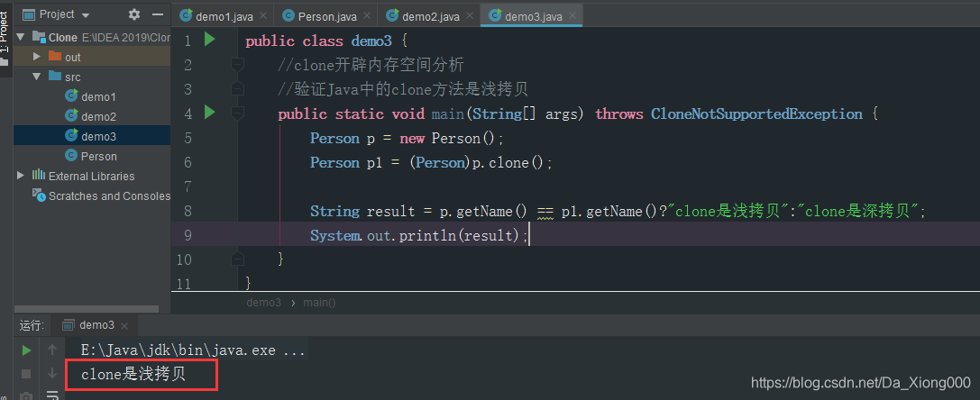Click line number 7 in gutter
Image resolution: width=980 pixels, height=400 pixels.
(188, 186)
